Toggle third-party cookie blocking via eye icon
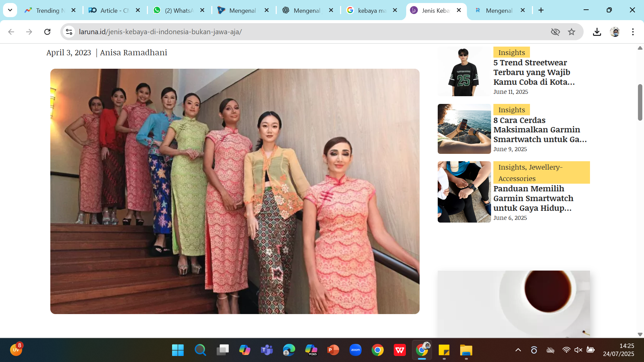644x362 pixels. tap(555, 32)
